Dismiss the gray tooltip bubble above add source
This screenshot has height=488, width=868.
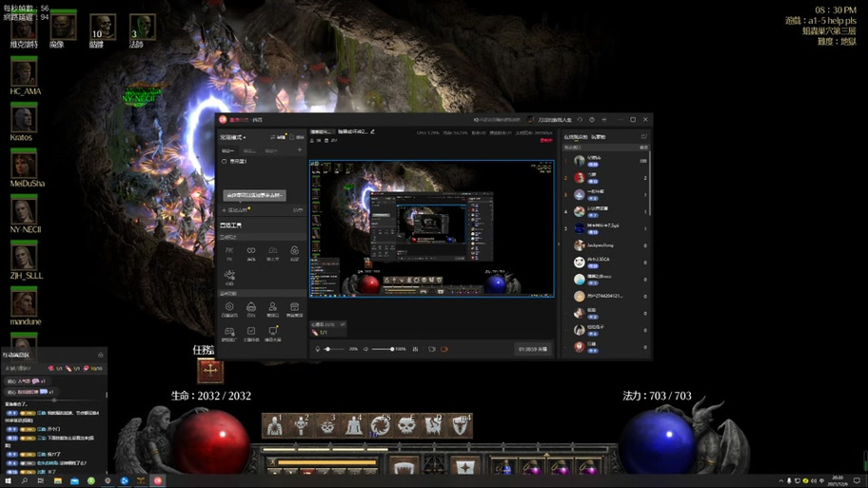[x=255, y=195]
